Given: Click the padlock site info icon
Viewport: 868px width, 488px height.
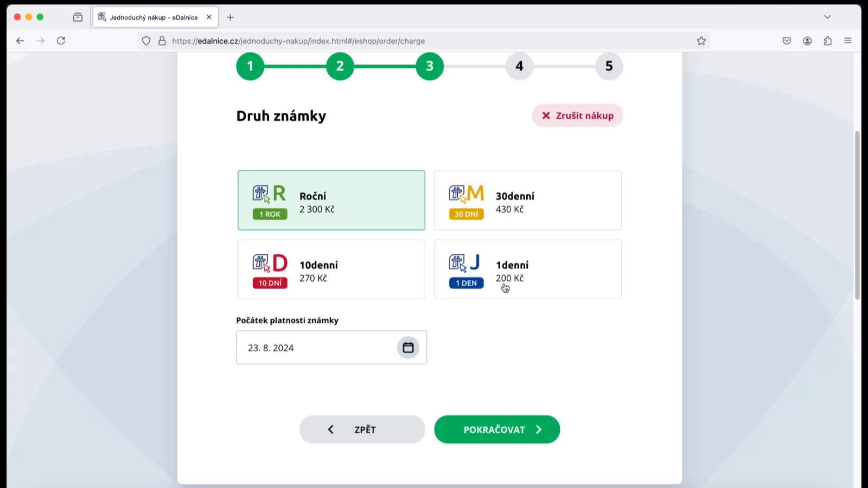Looking at the screenshot, I should (162, 41).
